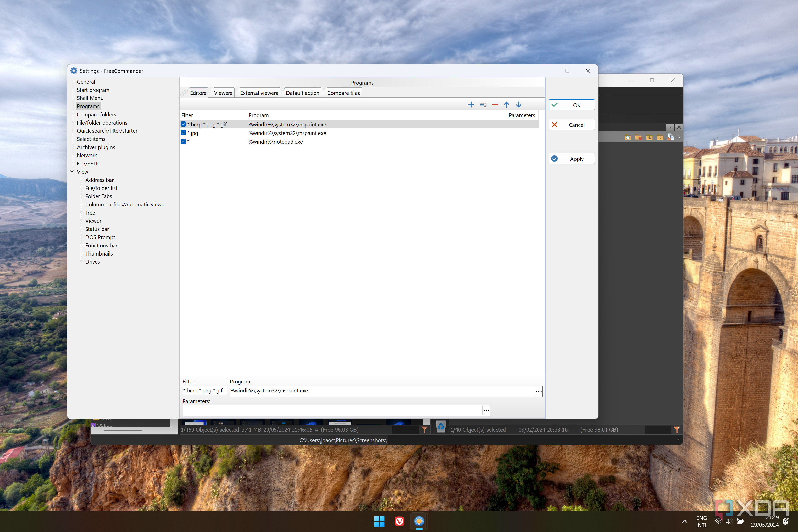Click into the Parameters input field
This screenshot has width=798, height=532.
coord(332,411)
